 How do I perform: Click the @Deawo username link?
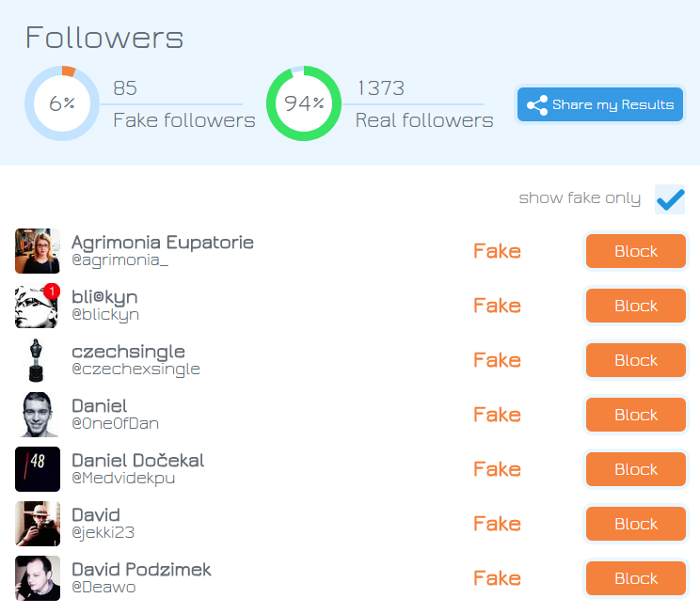click(x=103, y=588)
